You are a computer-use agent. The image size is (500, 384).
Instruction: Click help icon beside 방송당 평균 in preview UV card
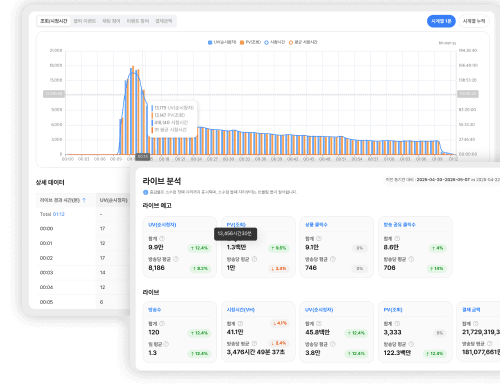[x=176, y=259]
